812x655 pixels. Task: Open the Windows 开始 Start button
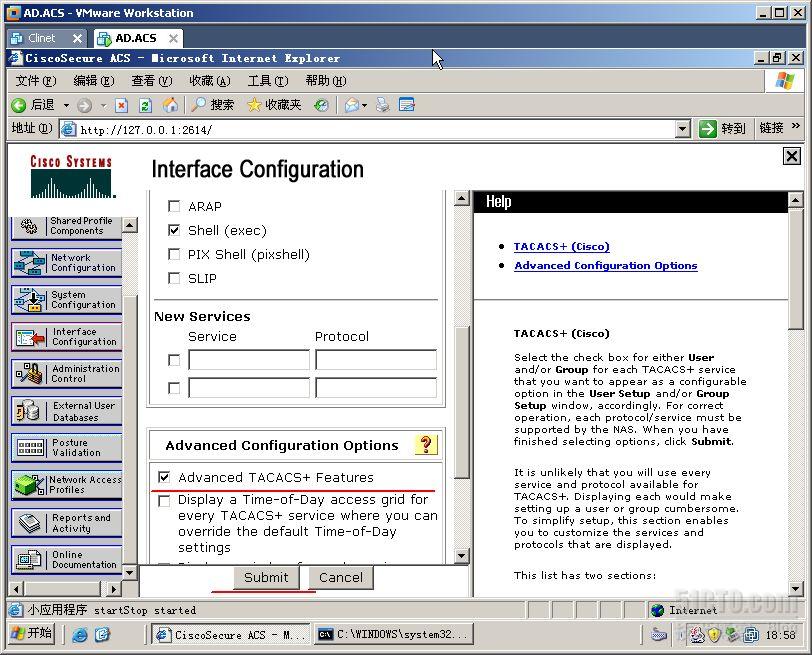tap(32, 634)
